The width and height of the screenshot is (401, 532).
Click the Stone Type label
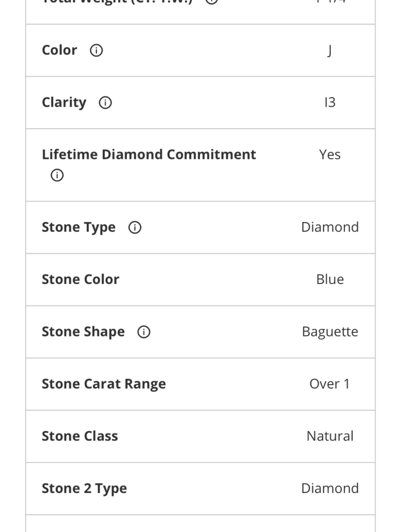point(79,227)
